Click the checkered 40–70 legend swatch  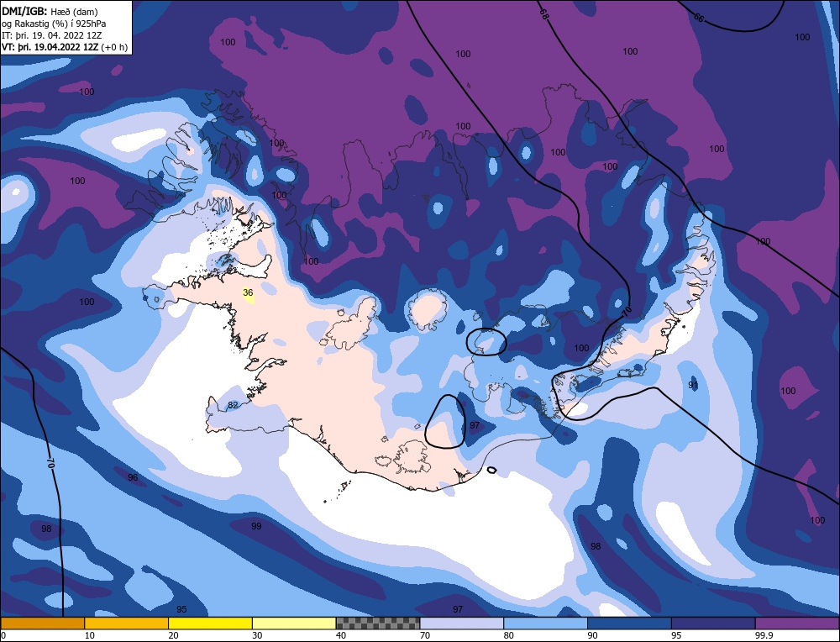(378, 623)
